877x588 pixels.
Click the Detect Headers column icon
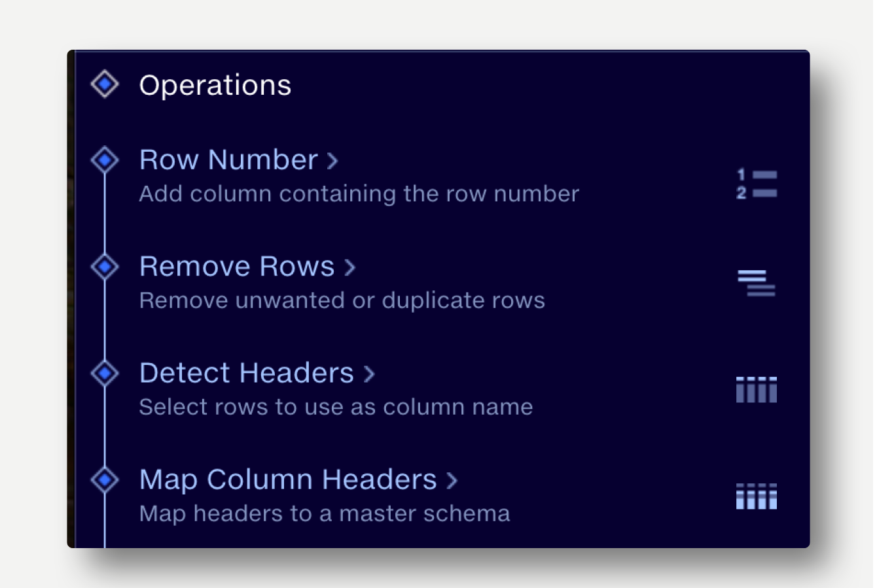[756, 390]
